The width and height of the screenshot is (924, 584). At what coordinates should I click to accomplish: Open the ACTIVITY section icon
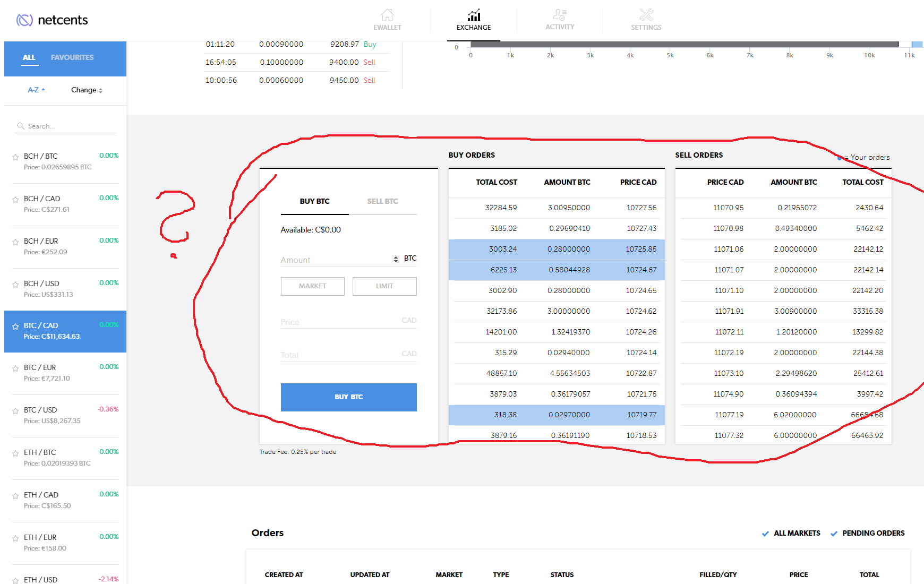tap(560, 19)
